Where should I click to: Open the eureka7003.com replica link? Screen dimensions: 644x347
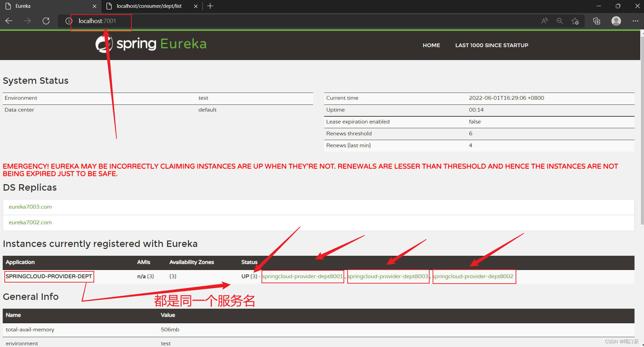(x=30, y=207)
